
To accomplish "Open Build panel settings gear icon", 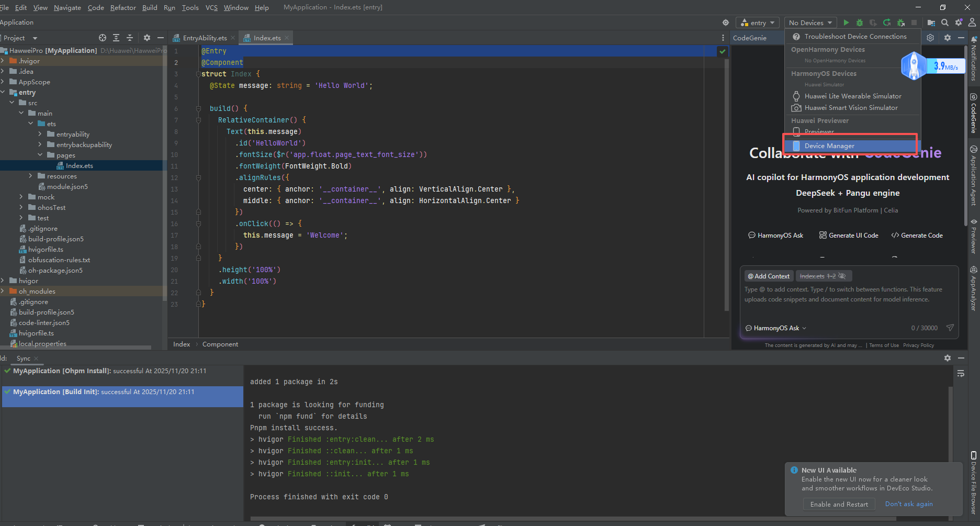I will (x=948, y=358).
